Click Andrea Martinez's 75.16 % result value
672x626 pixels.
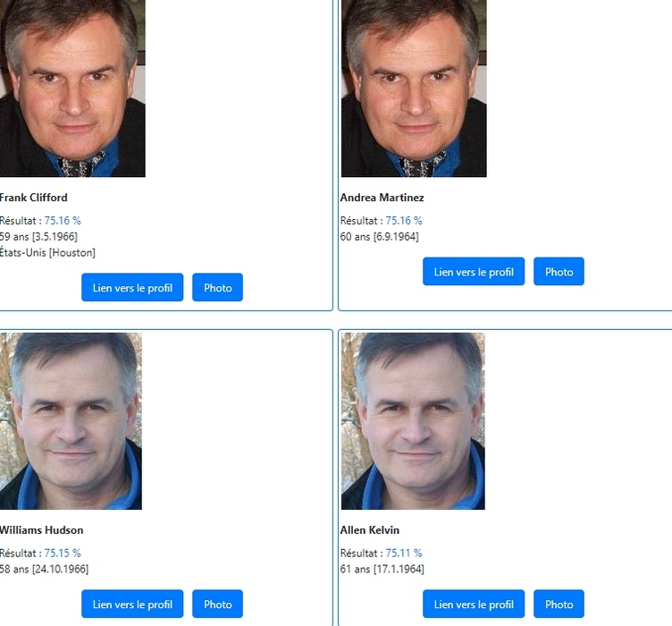pos(404,221)
